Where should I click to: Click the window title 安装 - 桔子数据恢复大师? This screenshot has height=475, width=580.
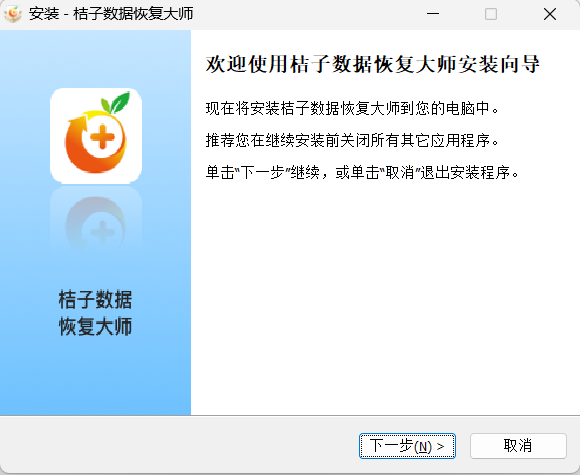[x=111, y=14]
